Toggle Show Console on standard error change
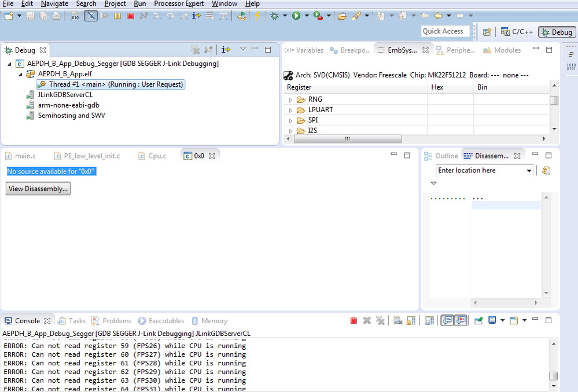The width and height of the screenshot is (578, 392). tap(461, 321)
